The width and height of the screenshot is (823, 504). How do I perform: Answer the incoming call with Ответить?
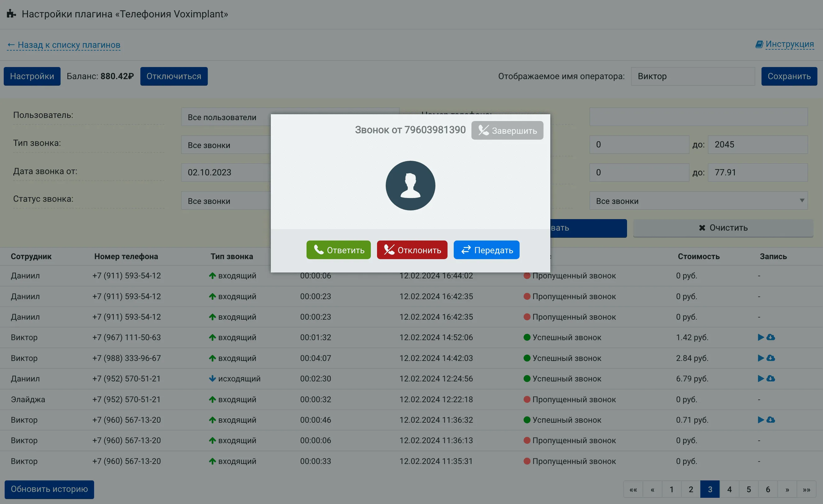(338, 250)
